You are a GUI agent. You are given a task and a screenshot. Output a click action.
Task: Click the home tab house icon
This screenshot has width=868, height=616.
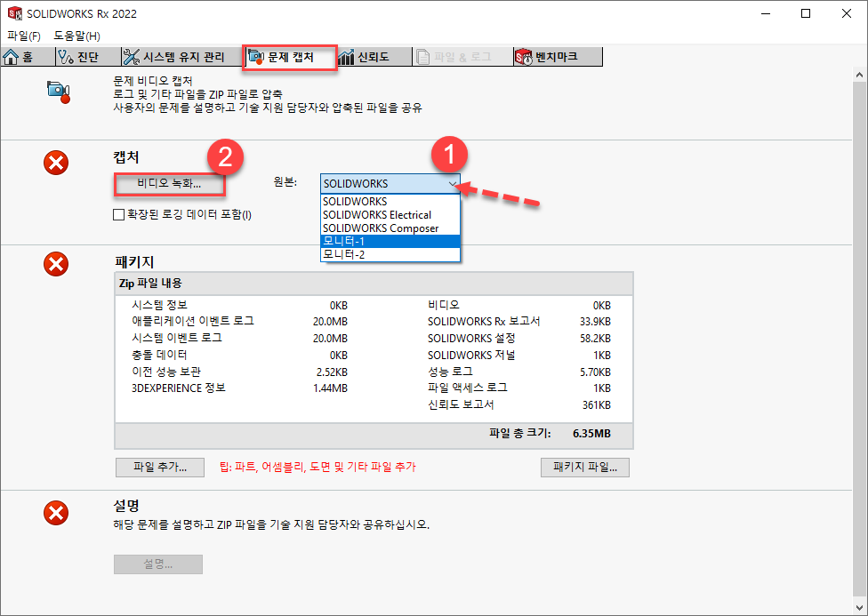(x=11, y=57)
